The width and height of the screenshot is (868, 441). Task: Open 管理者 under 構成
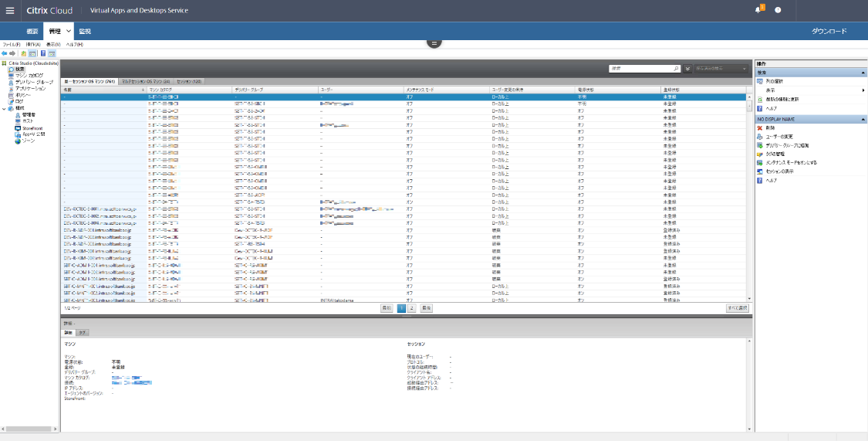click(x=29, y=114)
